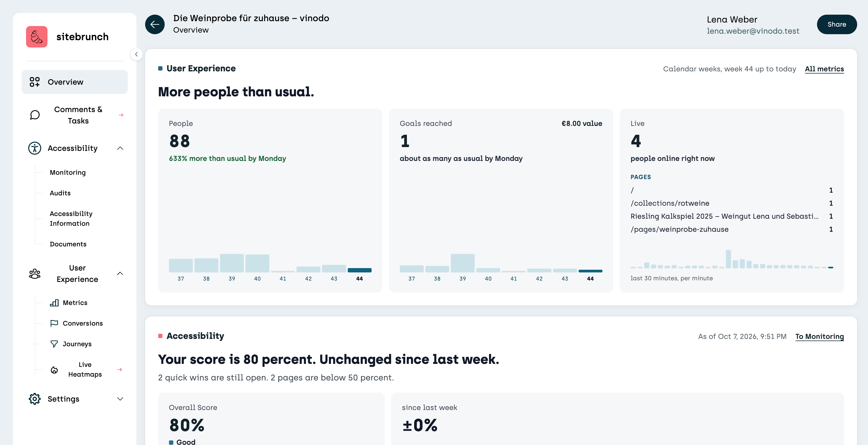The image size is (868, 445).
Task: Click the / page row in Live
Action: coord(732,190)
